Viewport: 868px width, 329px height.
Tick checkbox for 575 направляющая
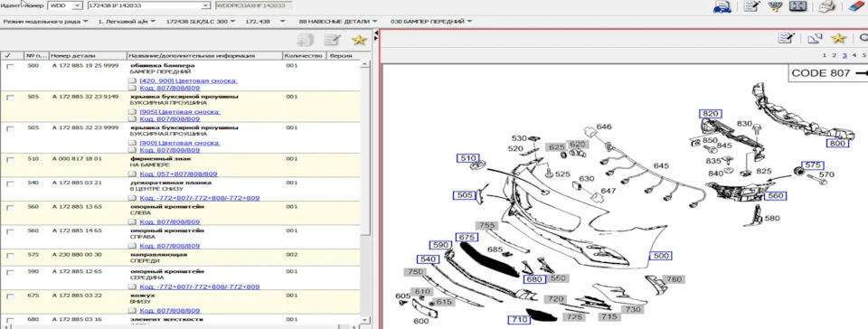point(9,256)
